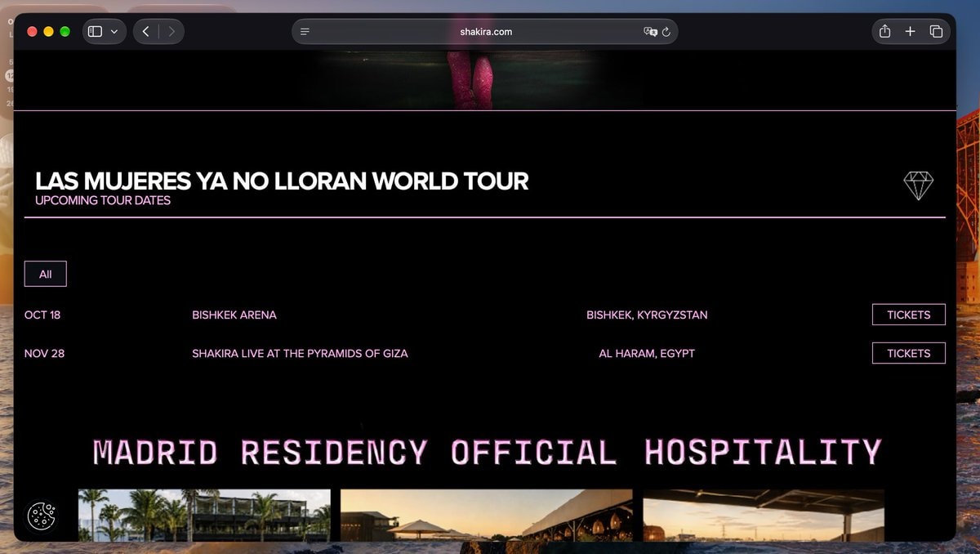
Task: Open the sidebar options dropdown chevron
Action: point(114,32)
